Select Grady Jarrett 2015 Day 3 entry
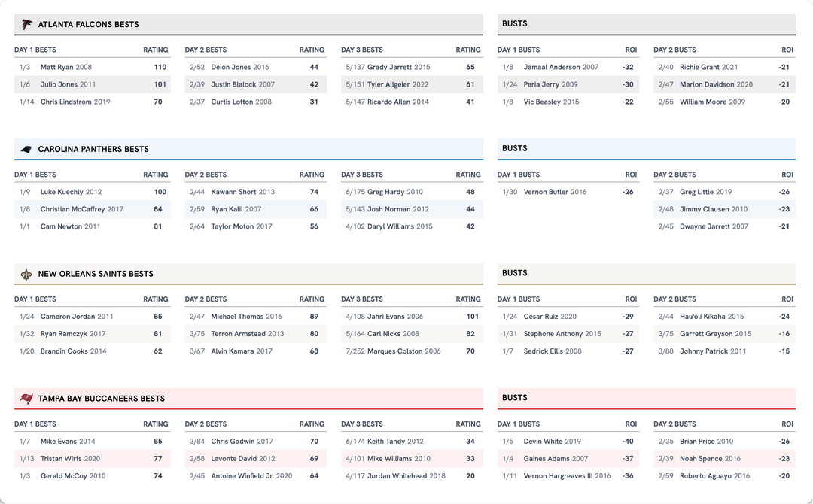This screenshot has width=813, height=504. (x=399, y=68)
